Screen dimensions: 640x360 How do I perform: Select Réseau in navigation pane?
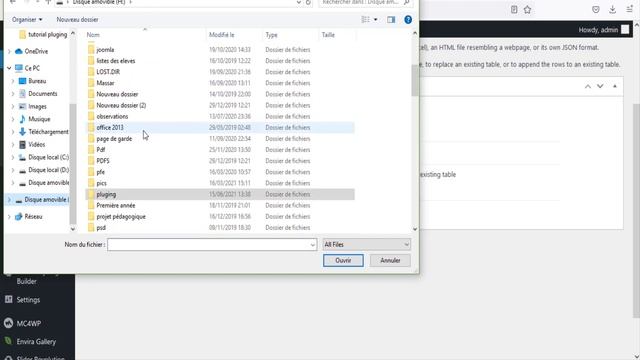click(33, 217)
